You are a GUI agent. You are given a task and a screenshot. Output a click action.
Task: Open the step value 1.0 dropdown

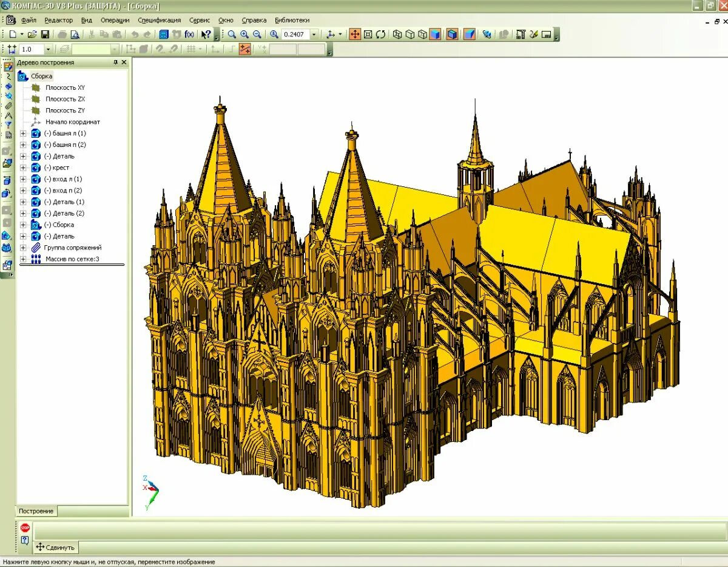(48, 49)
